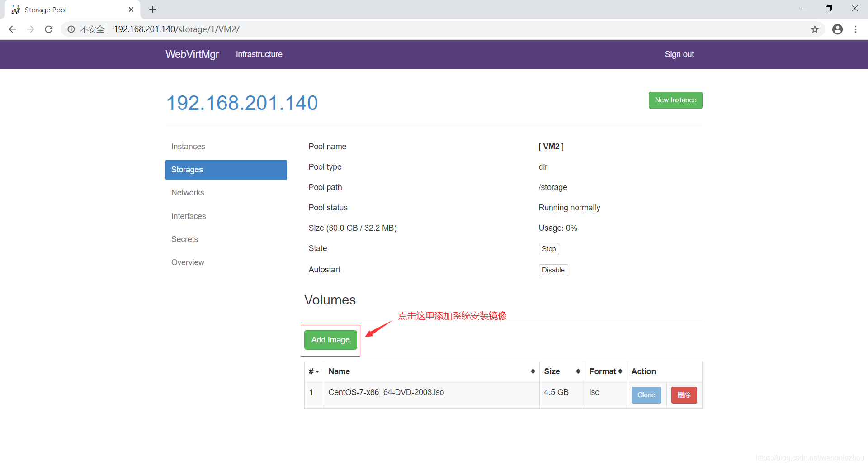This screenshot has width=868, height=466.
Task: Create a New Instance
Action: pyautogui.click(x=675, y=100)
